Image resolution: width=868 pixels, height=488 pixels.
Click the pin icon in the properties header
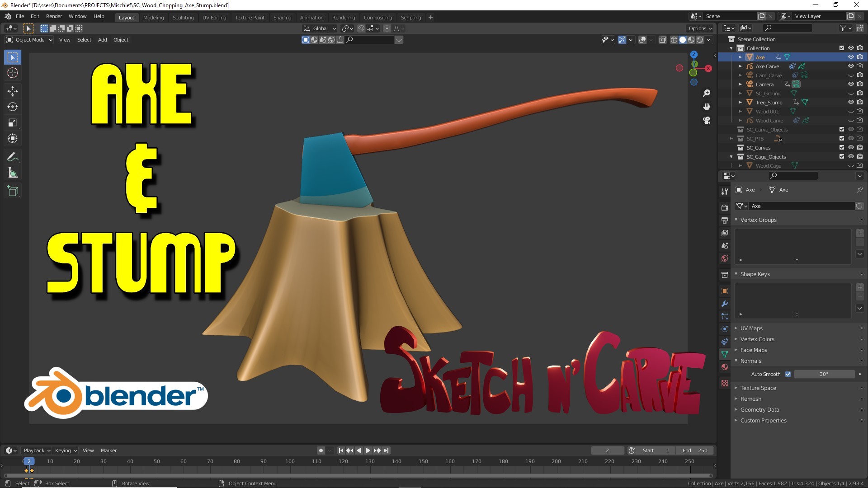(x=859, y=190)
